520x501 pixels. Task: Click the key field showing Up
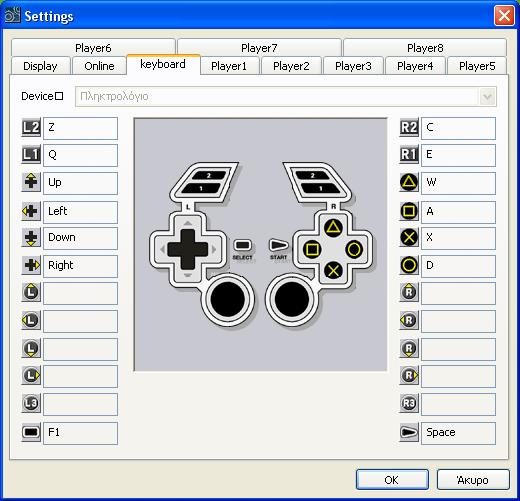pyautogui.click(x=80, y=183)
